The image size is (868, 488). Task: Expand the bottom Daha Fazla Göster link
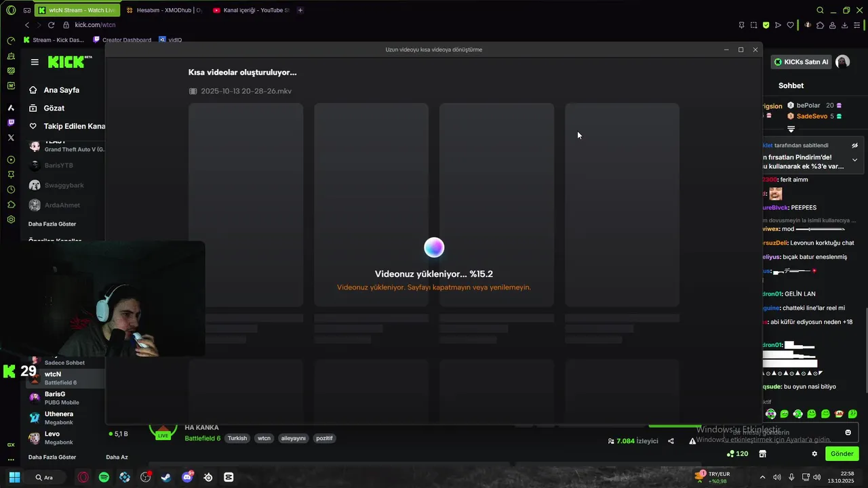52,457
